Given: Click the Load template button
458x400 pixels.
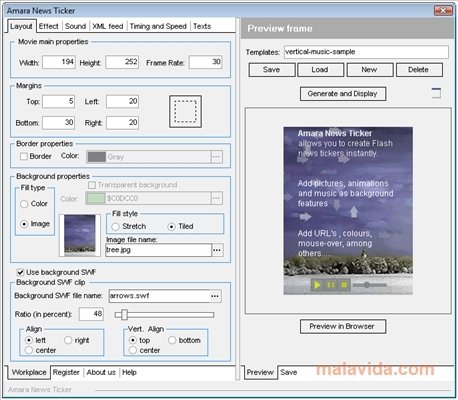Looking at the screenshot, I should 320,70.
